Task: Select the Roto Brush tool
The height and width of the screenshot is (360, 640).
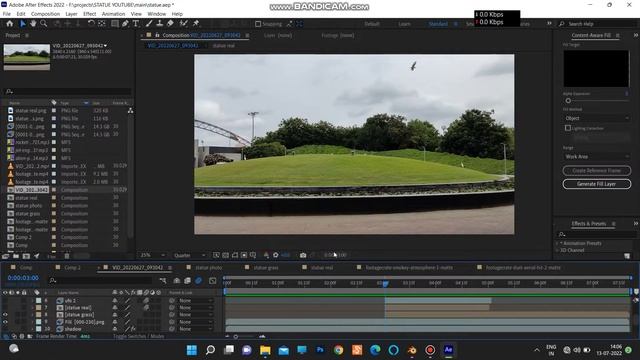Action: pyautogui.click(x=184, y=24)
